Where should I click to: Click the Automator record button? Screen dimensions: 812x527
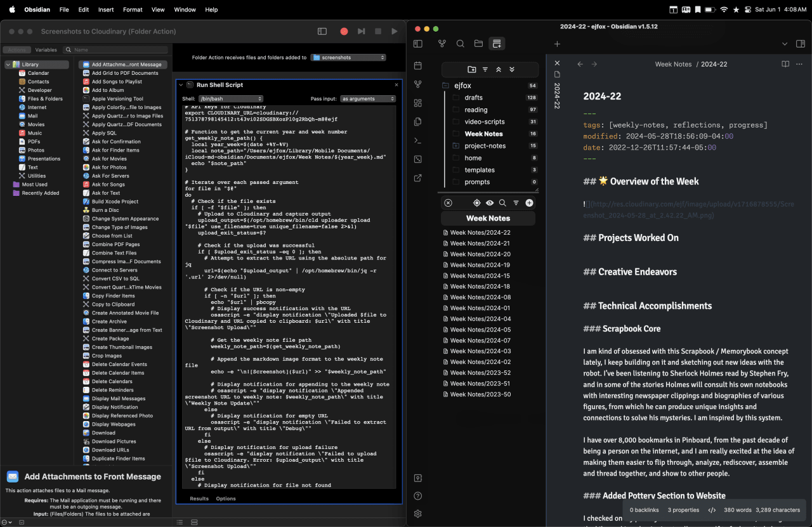(344, 31)
